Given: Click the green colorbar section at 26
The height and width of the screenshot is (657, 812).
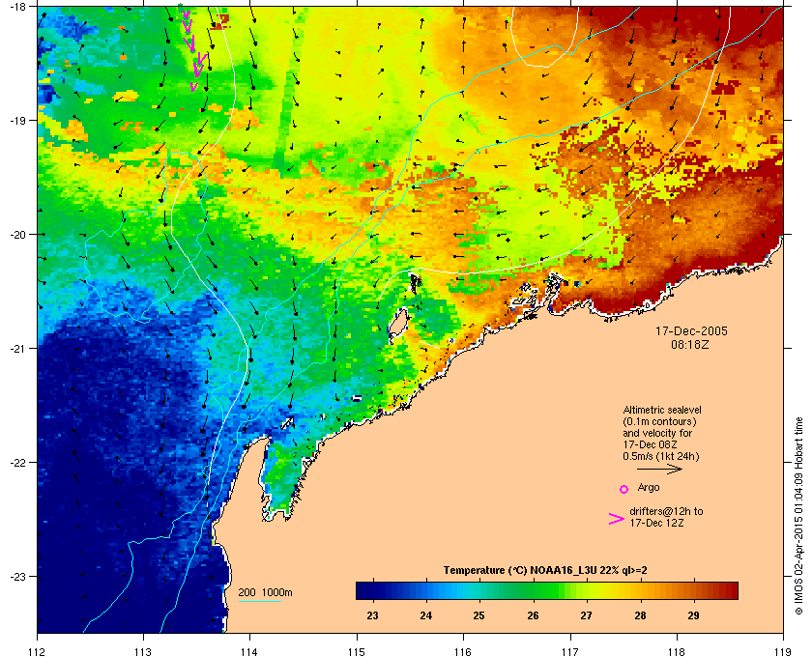Looking at the screenshot, I should click(x=533, y=590).
